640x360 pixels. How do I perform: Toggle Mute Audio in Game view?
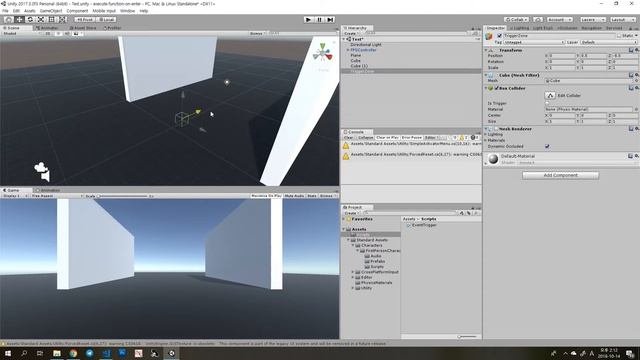coord(294,196)
